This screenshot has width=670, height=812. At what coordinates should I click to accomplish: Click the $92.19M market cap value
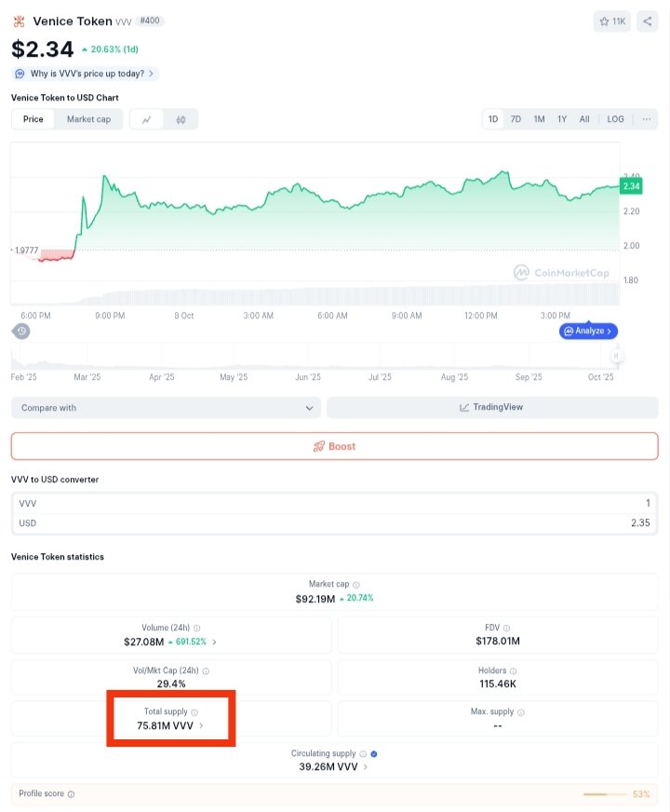(x=315, y=599)
